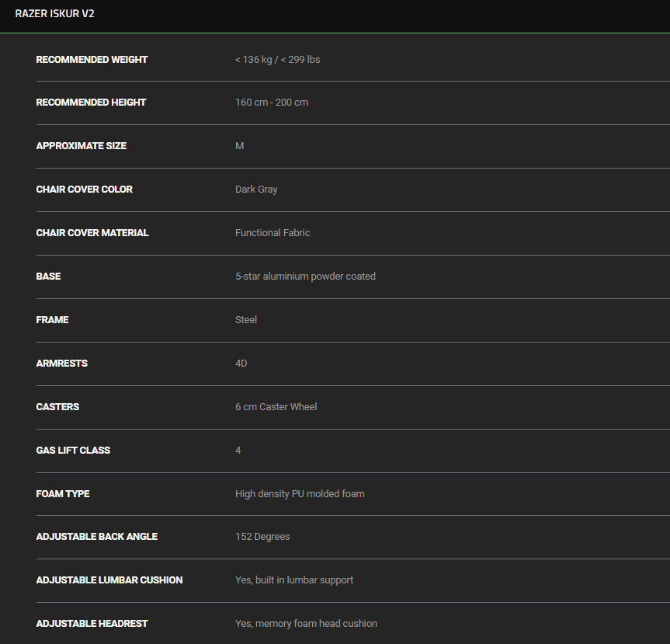Click the Gas Lift Class label
The width and height of the screenshot is (670, 644).
73,451
